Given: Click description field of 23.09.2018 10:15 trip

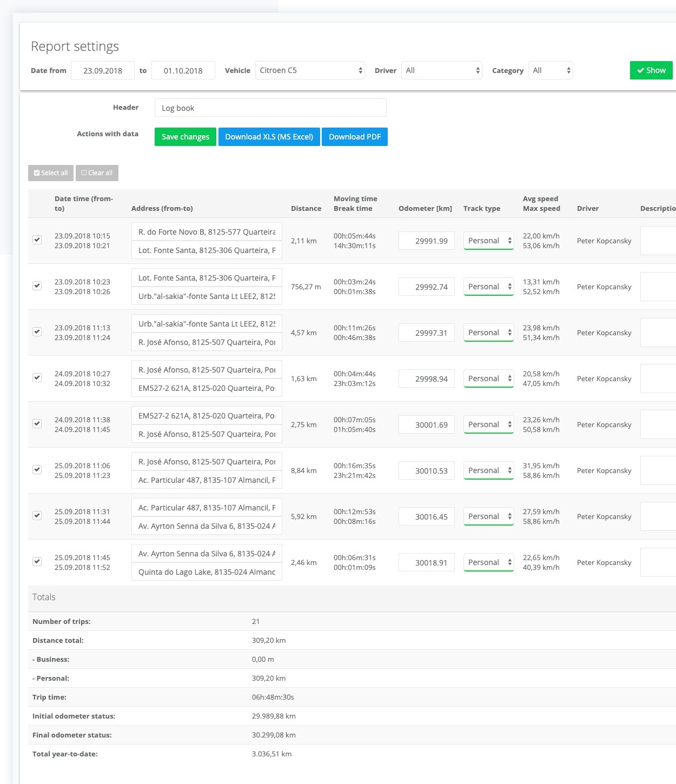Looking at the screenshot, I should click(658, 241).
